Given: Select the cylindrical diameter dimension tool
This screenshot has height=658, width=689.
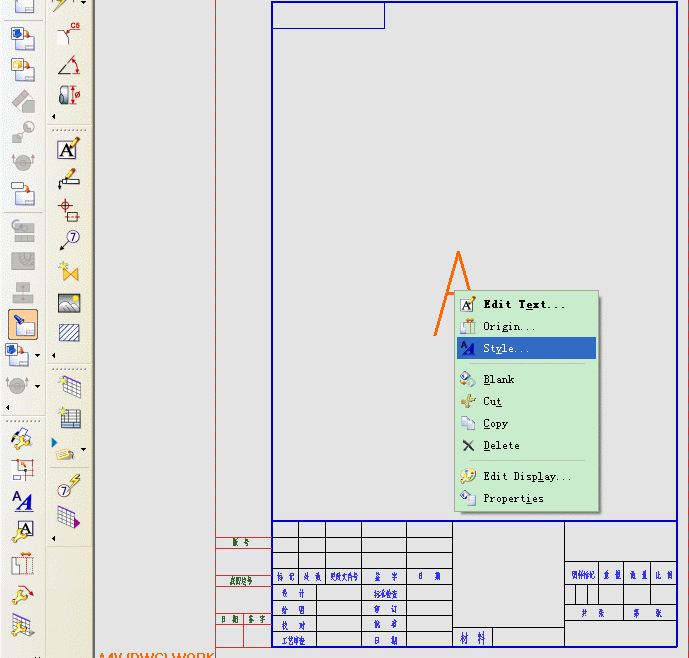Looking at the screenshot, I should pyautogui.click(x=69, y=95).
